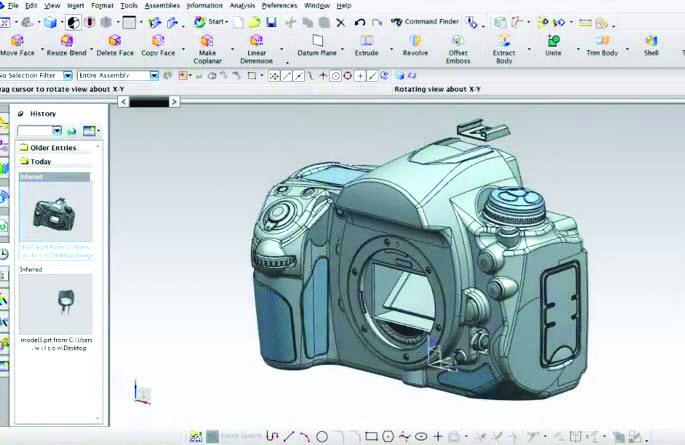Draw a rectangle from sketch toolbar
Viewport: 685px width, 445px height.
click(x=371, y=436)
